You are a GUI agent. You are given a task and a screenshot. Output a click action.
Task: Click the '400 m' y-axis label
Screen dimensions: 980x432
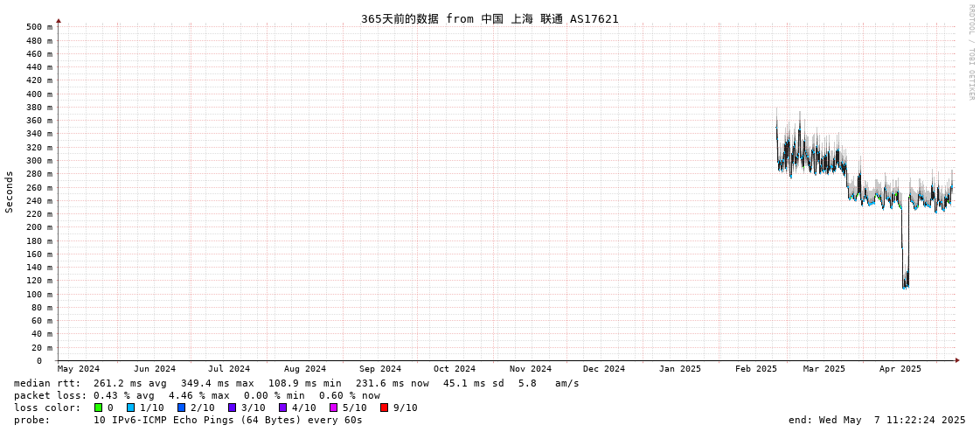tap(39, 94)
